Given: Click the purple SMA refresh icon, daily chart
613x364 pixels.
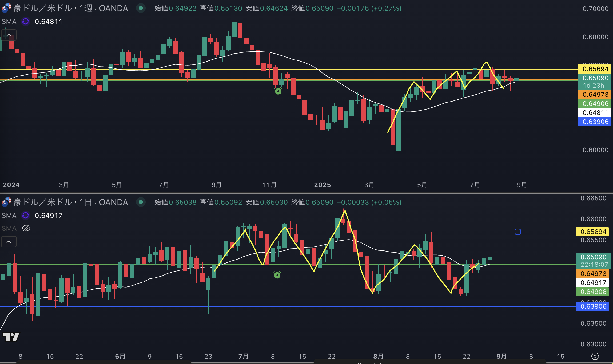Looking at the screenshot, I should (26, 215).
